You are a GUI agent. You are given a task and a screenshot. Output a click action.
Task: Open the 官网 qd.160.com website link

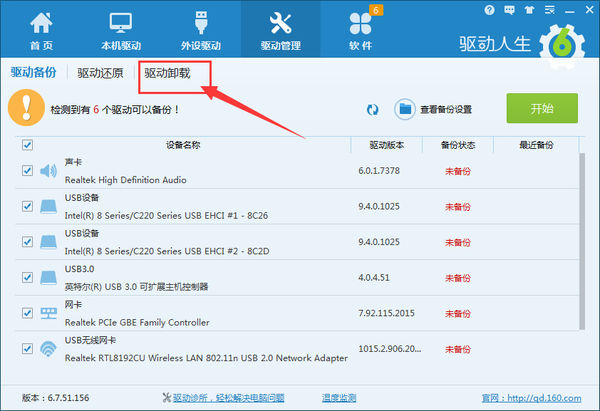tap(532, 398)
